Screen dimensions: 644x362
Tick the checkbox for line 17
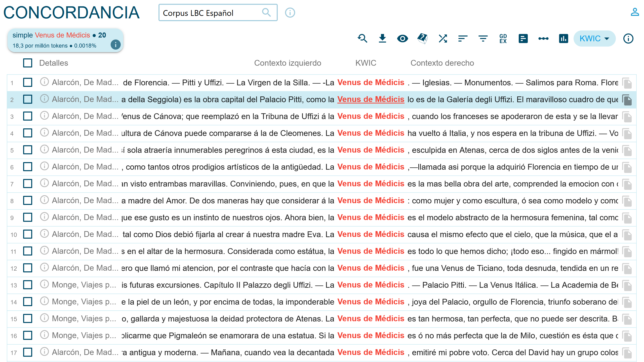[x=28, y=352]
